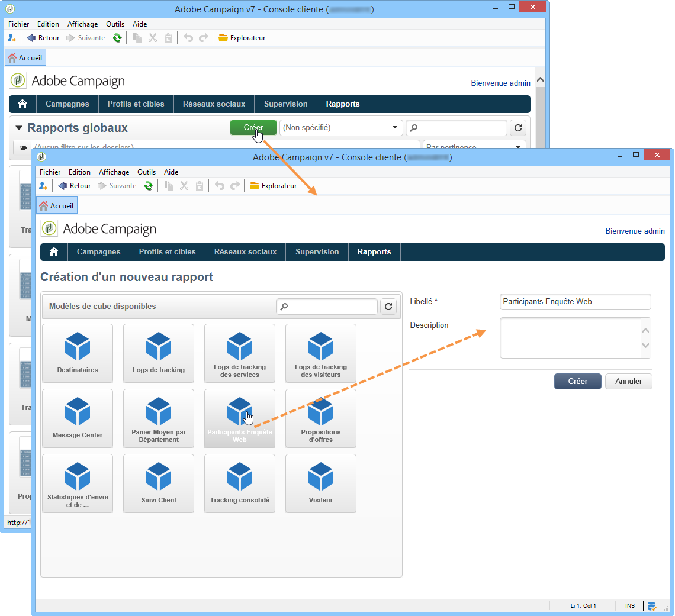Click green Créer button in back window

point(253,127)
